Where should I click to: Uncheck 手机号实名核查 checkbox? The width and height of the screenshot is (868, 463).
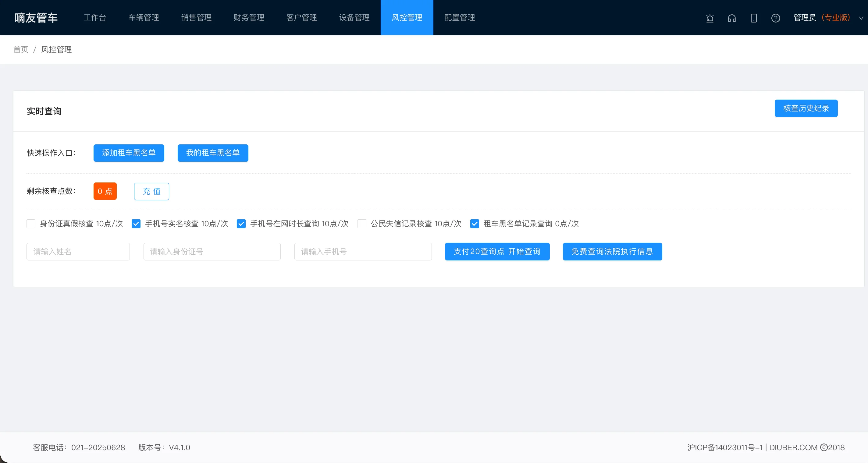click(x=136, y=224)
